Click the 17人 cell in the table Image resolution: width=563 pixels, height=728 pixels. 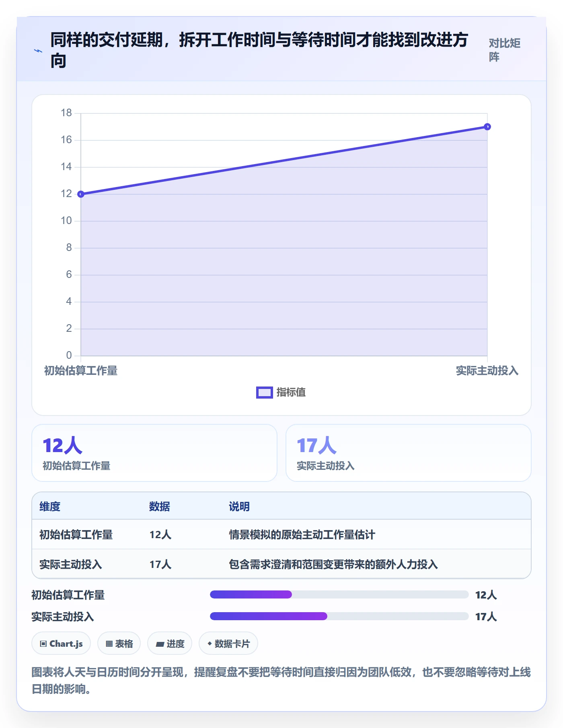point(160,564)
